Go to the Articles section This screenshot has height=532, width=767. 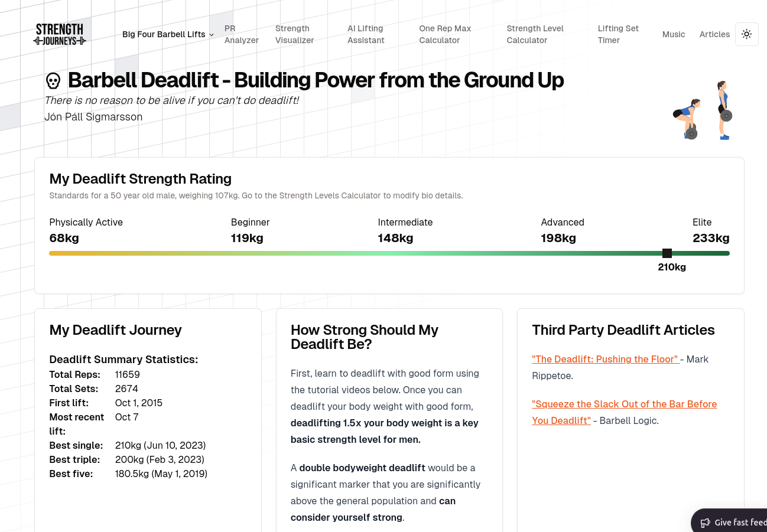pos(714,34)
